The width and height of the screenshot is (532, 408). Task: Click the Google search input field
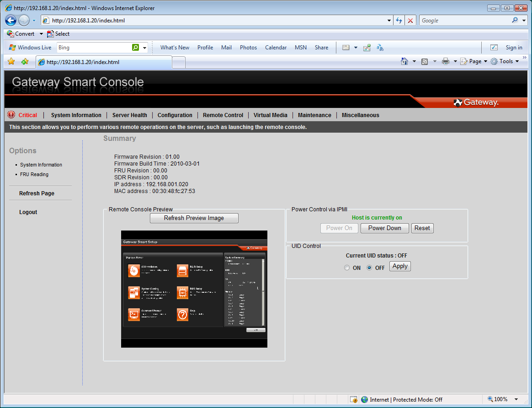(x=465, y=21)
